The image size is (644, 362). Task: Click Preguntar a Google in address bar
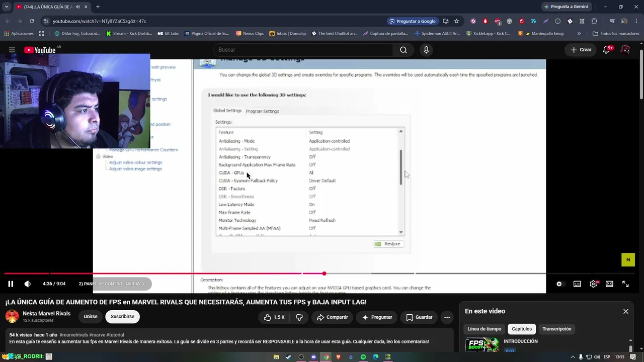coord(412,21)
